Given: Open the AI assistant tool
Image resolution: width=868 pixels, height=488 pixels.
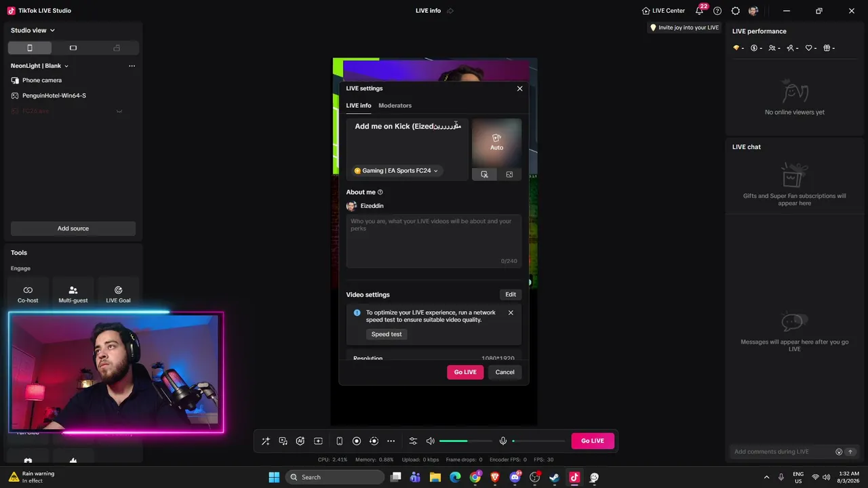Looking at the screenshot, I should pyautogui.click(x=300, y=441).
